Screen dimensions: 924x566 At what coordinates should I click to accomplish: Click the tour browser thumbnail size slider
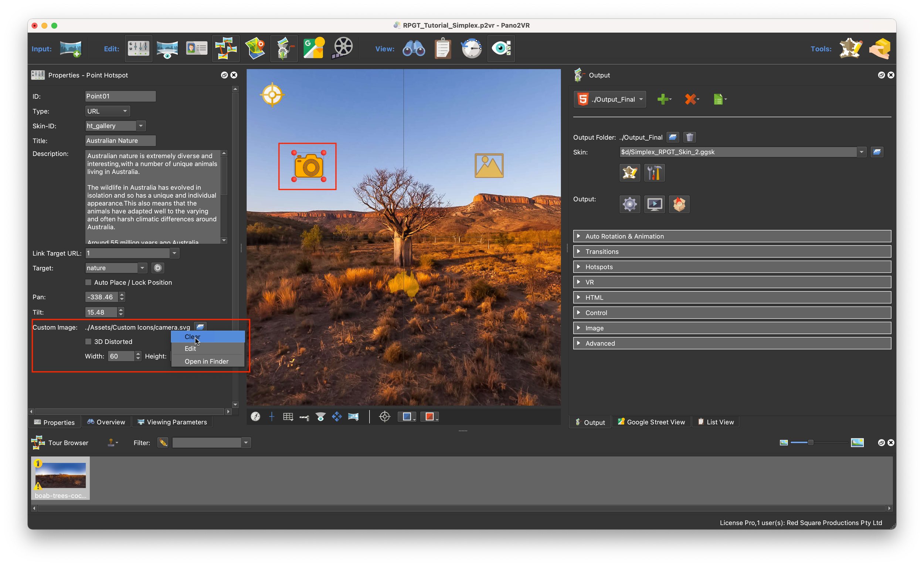pos(811,443)
